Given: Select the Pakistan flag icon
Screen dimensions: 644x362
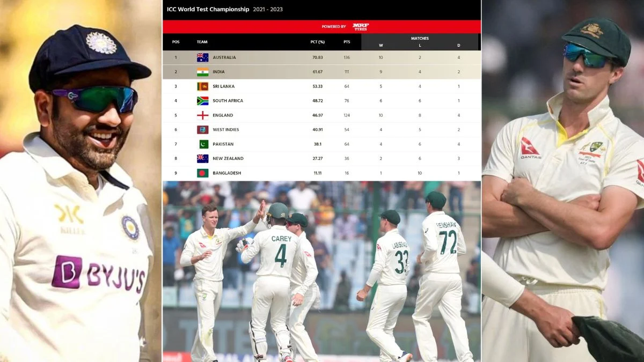Looking at the screenshot, I should pyautogui.click(x=203, y=144).
